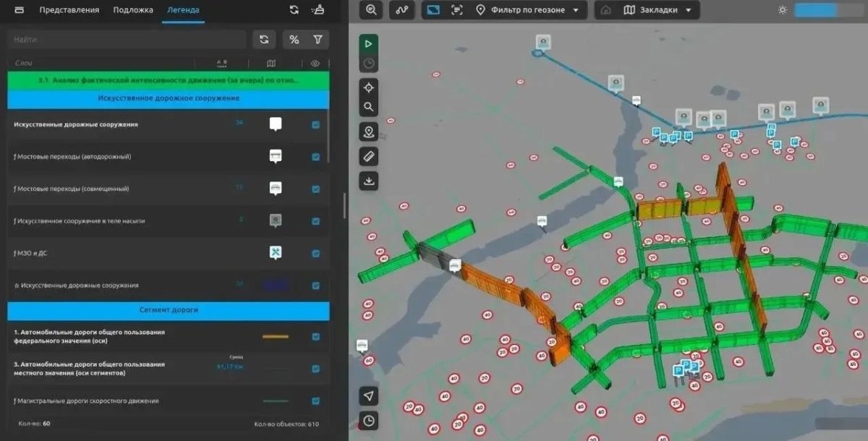Uncheck 'Искусственные дорожные сооружения' bold layer checkbox
Screen dimensions: 868x441
(x=315, y=124)
